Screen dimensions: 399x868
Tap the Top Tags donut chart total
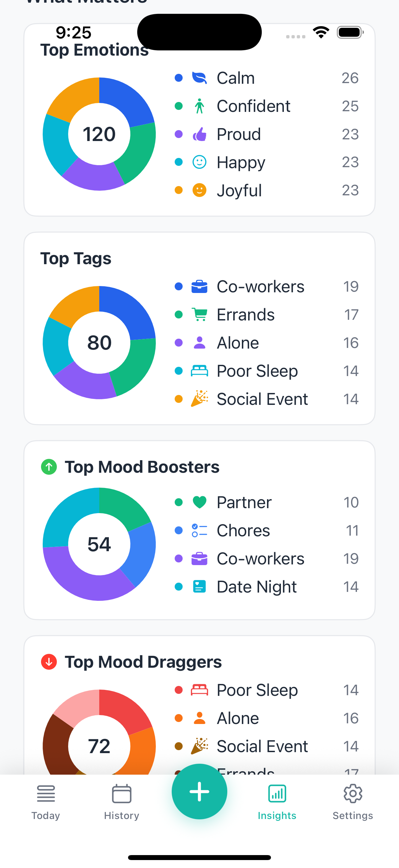(99, 343)
